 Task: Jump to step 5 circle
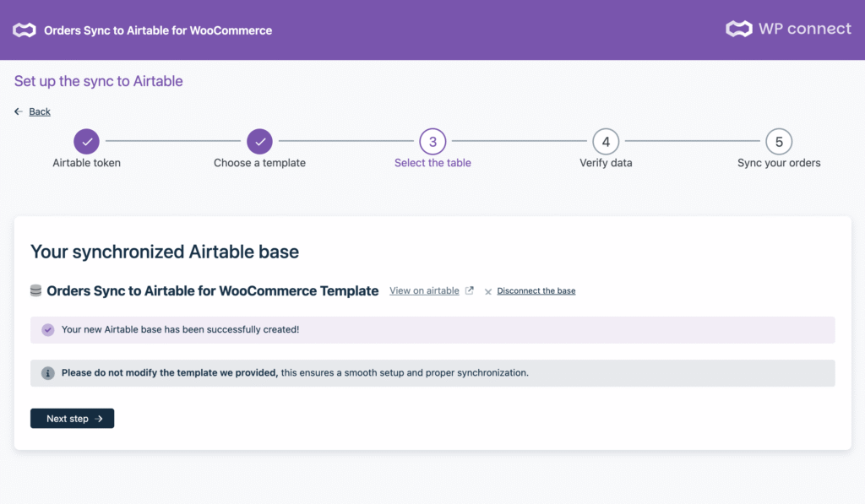[779, 142]
